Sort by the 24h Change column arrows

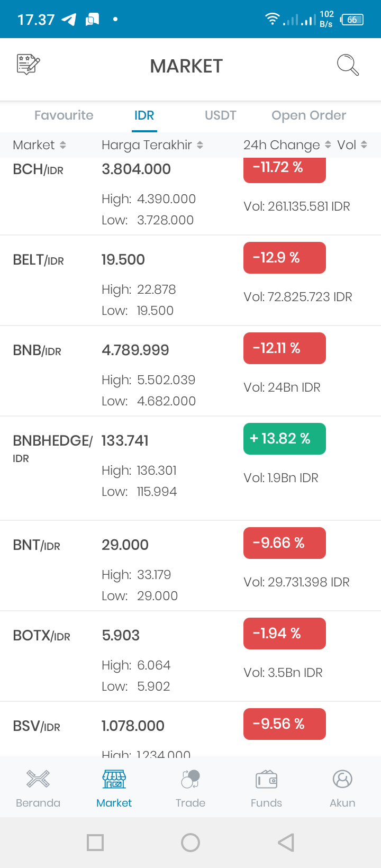pyautogui.click(x=328, y=145)
